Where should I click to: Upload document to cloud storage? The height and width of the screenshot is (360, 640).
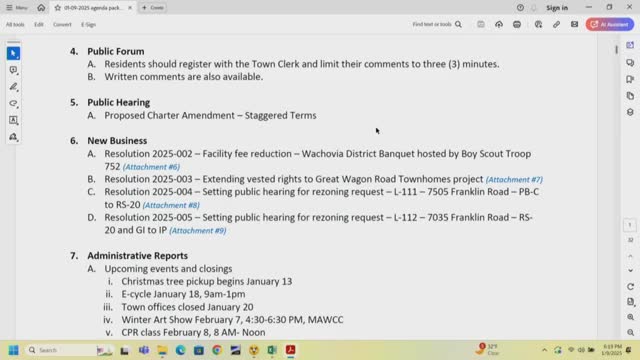pos(499,24)
